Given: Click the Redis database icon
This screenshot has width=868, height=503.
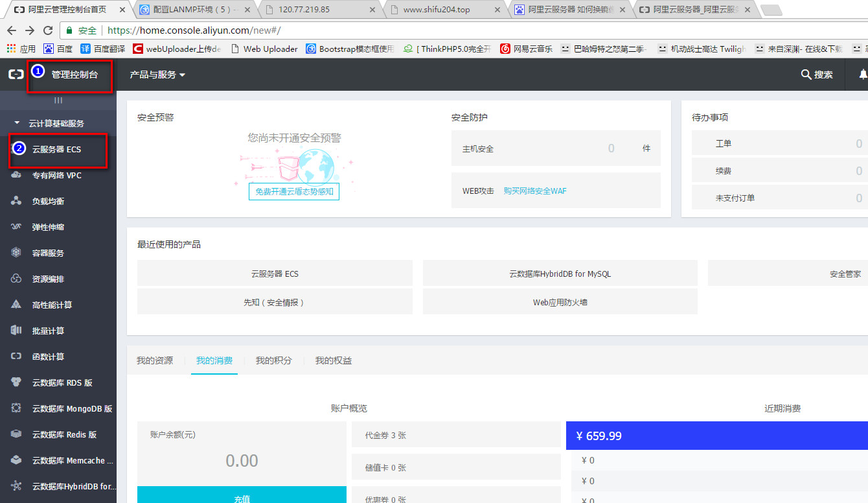Looking at the screenshot, I should [17, 434].
